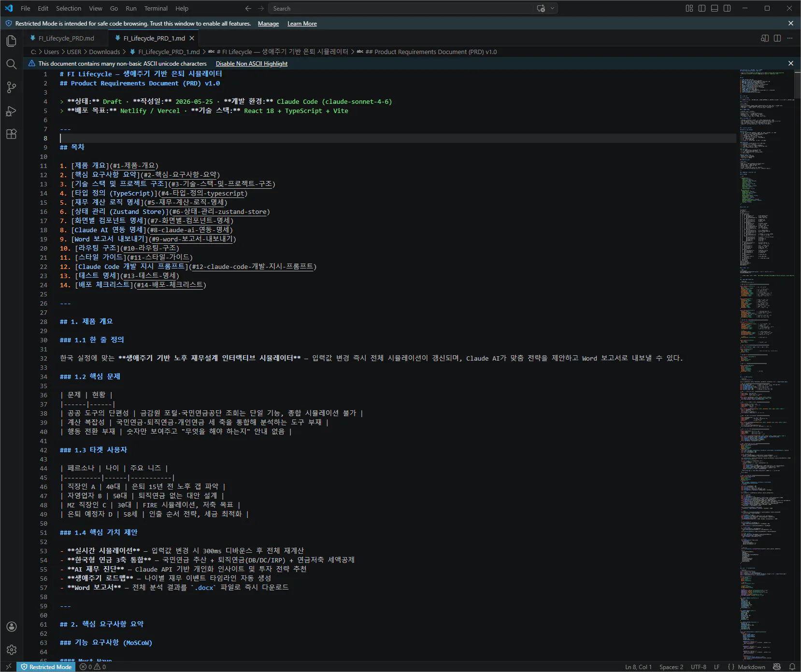The height and width of the screenshot is (672, 801).
Task: Click line number 28 in the gutter
Action: click(x=44, y=322)
